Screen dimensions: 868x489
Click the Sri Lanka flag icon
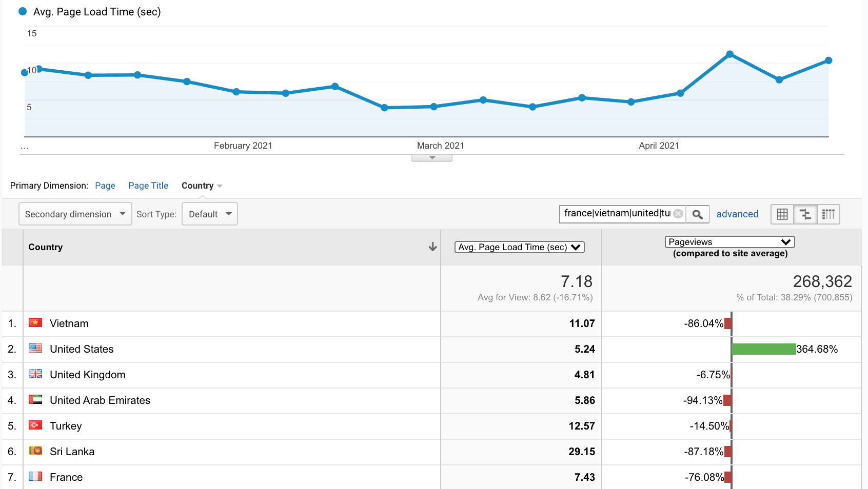35,451
